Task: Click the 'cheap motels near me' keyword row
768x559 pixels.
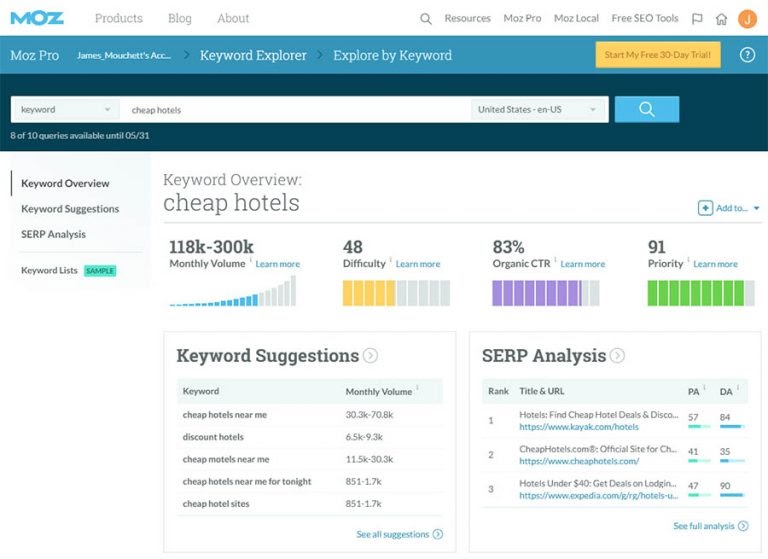Action: click(310, 460)
